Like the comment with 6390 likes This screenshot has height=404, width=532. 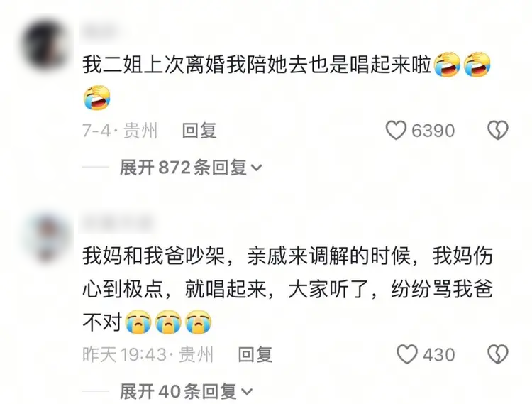point(396,131)
